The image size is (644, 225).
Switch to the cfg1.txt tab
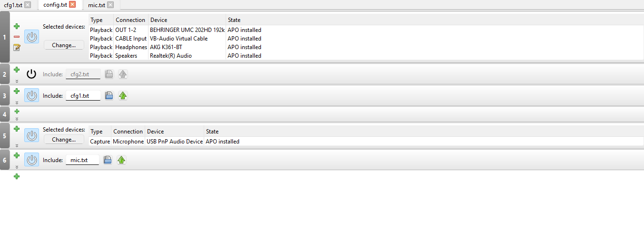[x=13, y=5]
